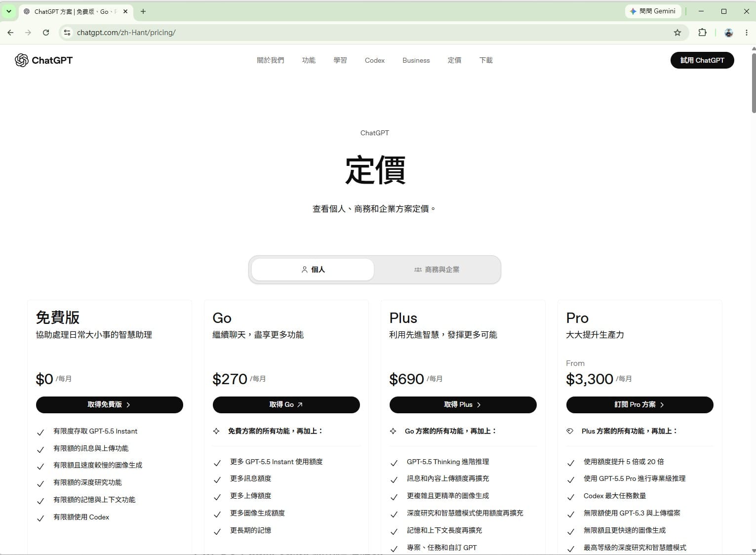Click the text 有限額的深度研究功能
Screen dimensions: 756x555
87,482
